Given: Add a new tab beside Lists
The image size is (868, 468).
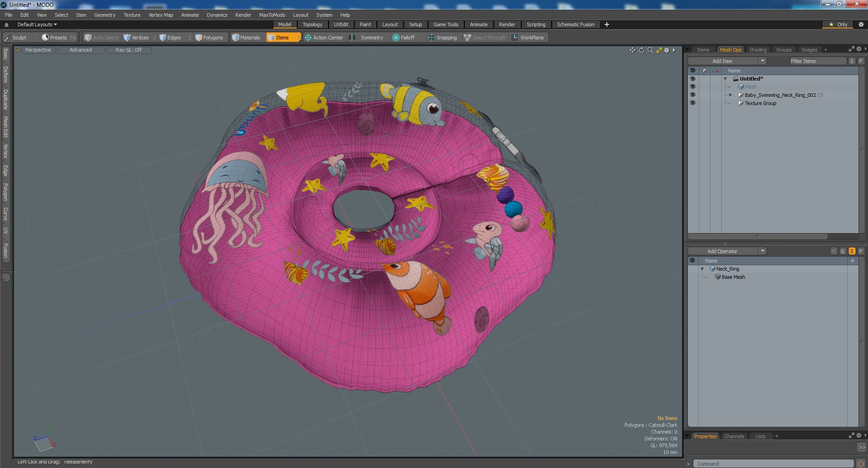Looking at the screenshot, I should (777, 436).
